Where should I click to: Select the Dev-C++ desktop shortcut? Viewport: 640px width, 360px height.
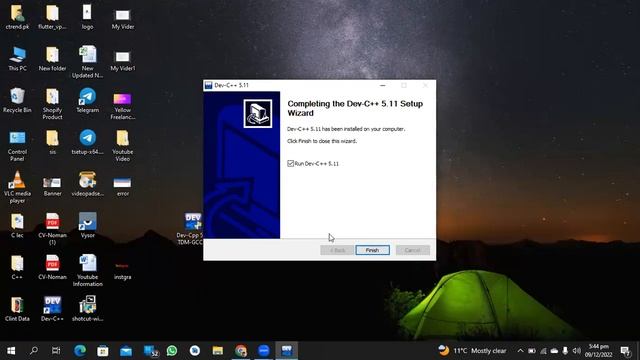click(x=52, y=309)
